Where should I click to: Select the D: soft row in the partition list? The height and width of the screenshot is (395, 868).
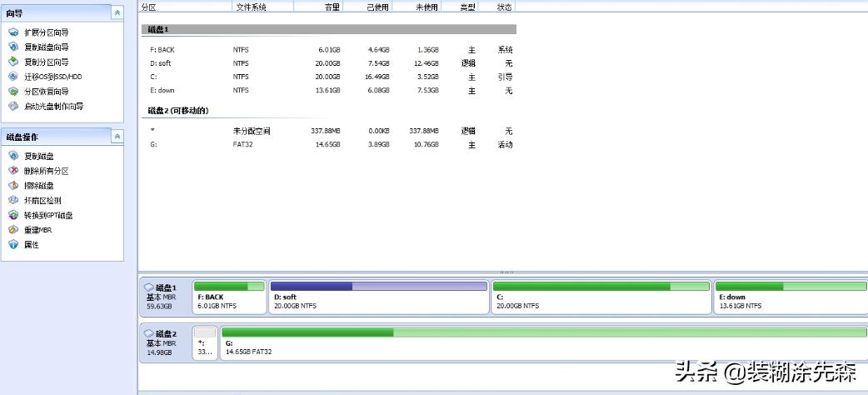point(329,63)
